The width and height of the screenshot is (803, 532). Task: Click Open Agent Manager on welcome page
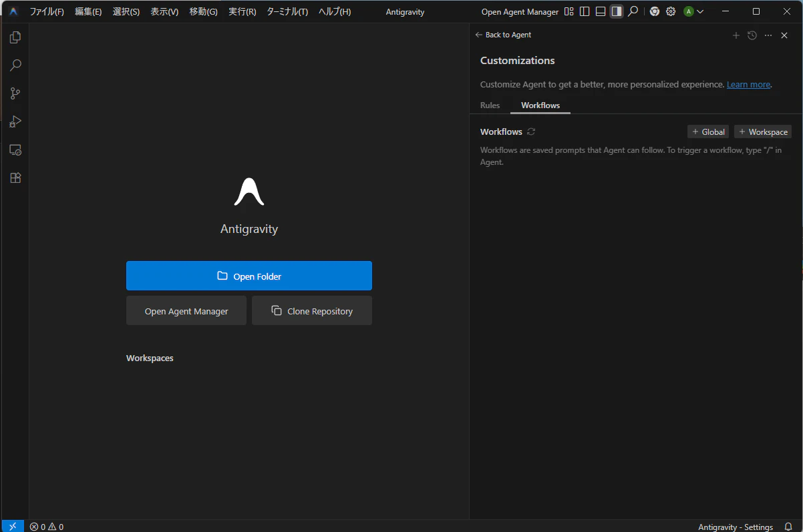pyautogui.click(x=186, y=310)
